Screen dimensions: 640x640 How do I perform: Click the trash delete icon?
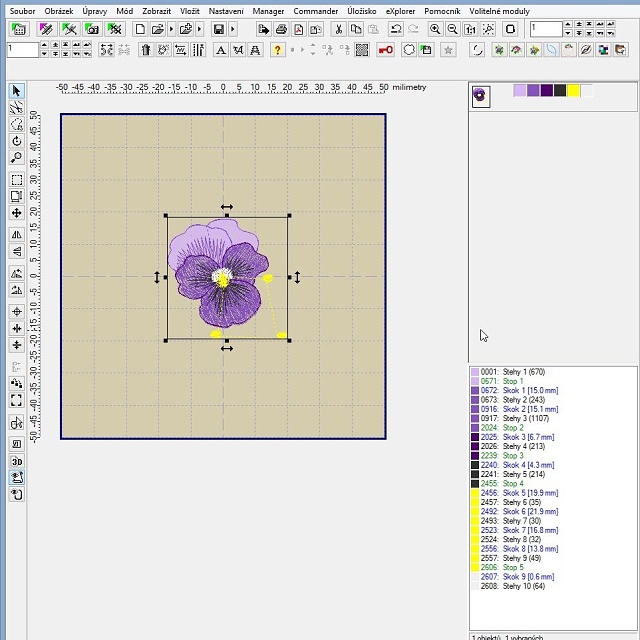pos(146,50)
